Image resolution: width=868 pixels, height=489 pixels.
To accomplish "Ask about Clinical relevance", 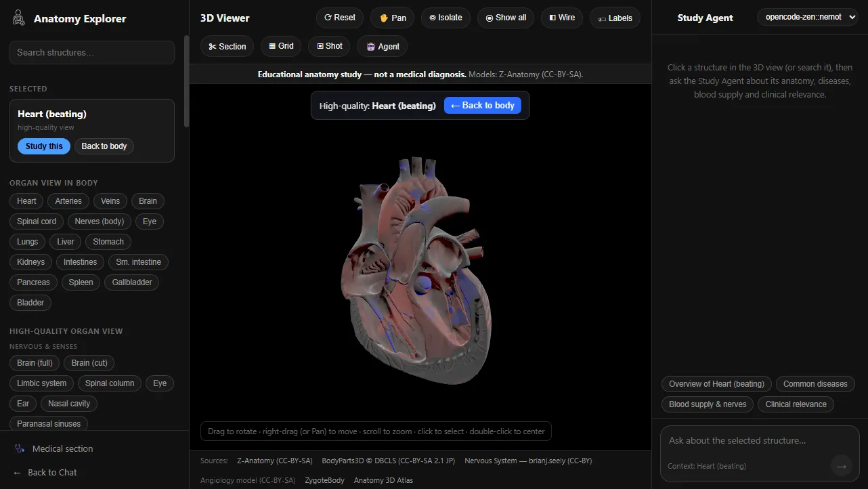I will (x=796, y=404).
